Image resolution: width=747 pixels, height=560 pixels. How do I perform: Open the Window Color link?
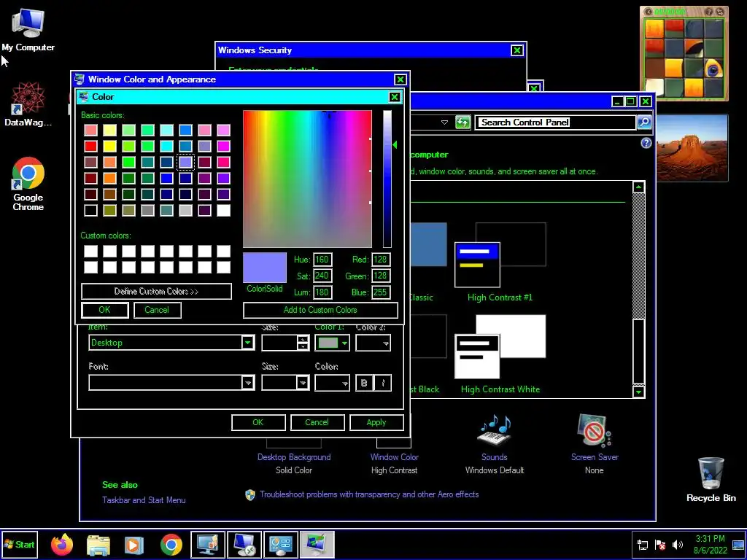[395, 457]
